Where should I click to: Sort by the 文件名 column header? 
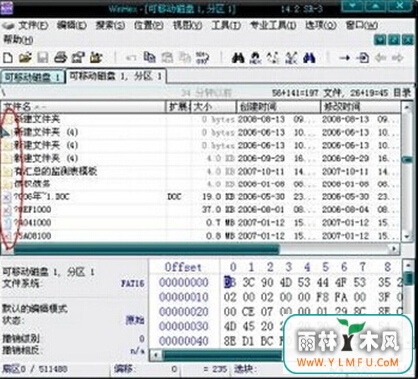point(83,107)
